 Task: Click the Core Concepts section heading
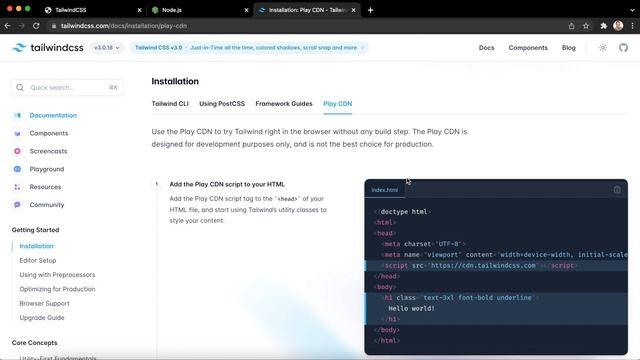34,343
